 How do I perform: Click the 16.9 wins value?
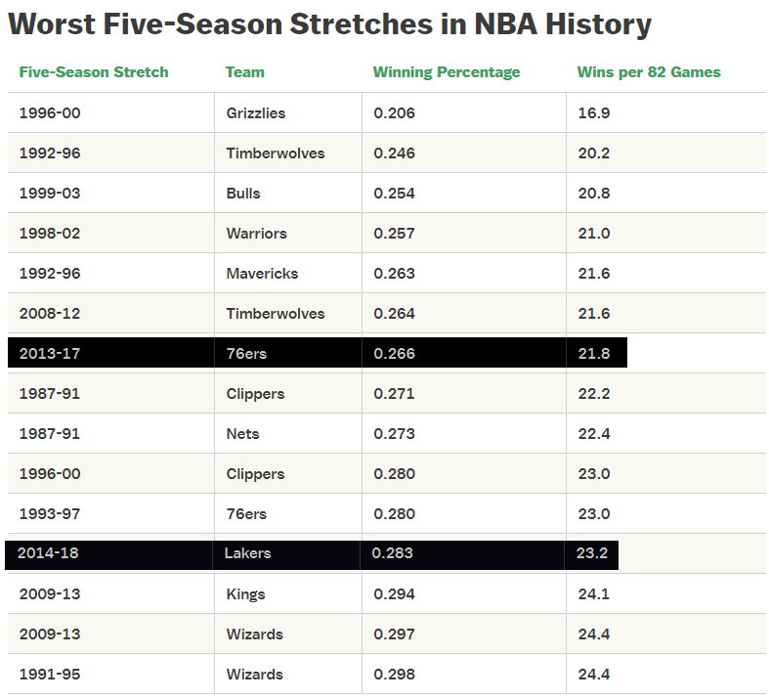pyautogui.click(x=594, y=113)
